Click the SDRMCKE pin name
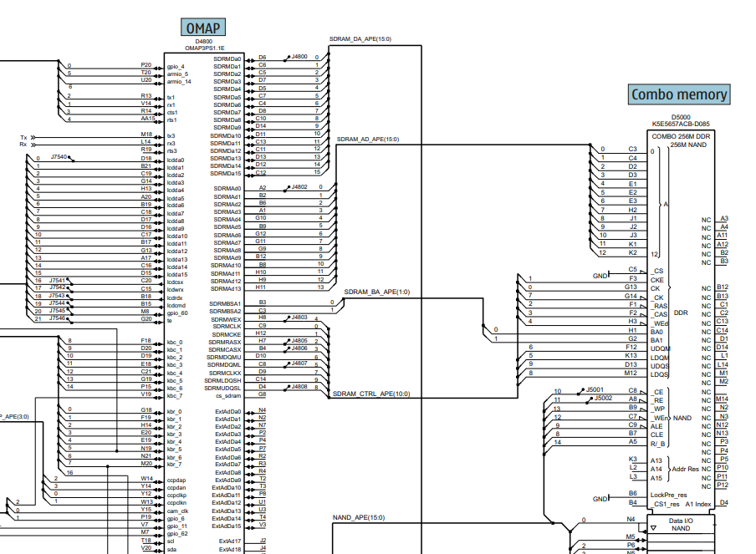 coord(227,334)
